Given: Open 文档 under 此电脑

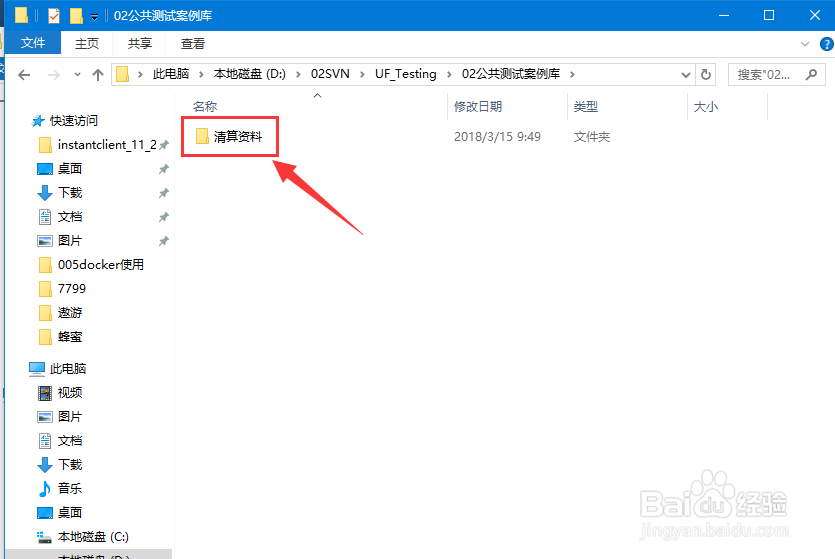Looking at the screenshot, I should point(70,440).
